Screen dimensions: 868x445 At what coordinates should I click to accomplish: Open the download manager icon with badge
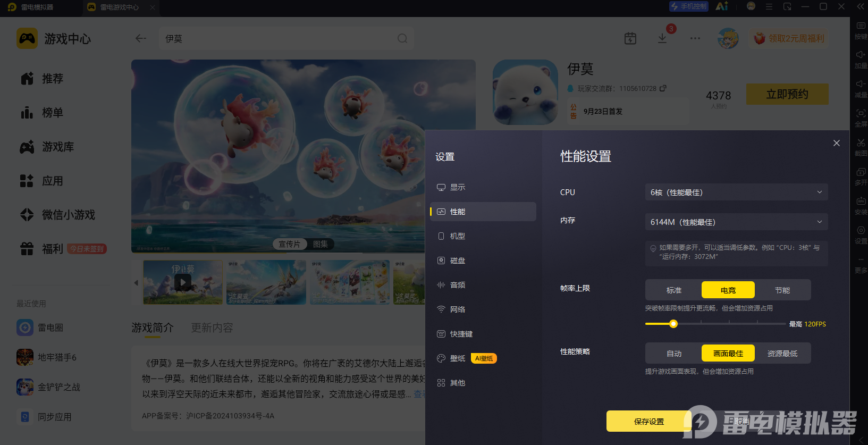662,38
